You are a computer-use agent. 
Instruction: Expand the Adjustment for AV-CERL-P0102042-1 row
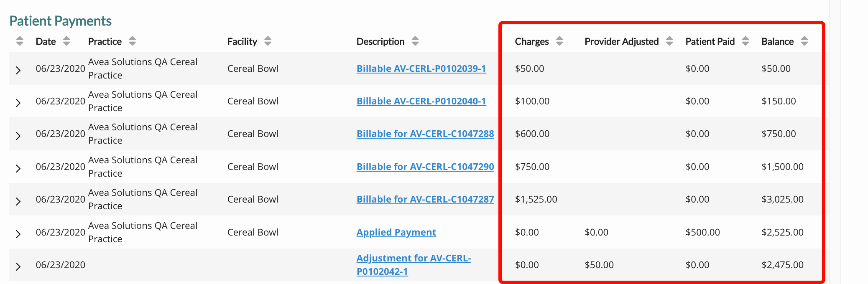click(x=18, y=266)
